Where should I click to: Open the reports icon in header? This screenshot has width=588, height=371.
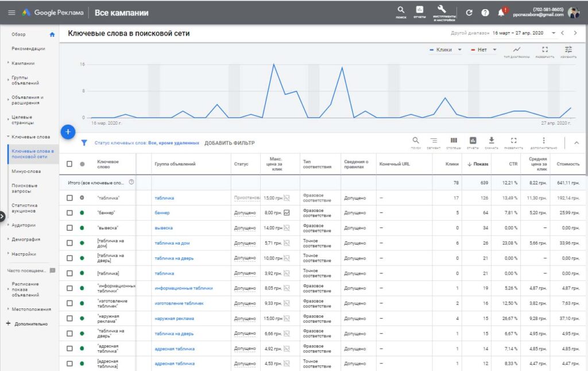click(420, 10)
